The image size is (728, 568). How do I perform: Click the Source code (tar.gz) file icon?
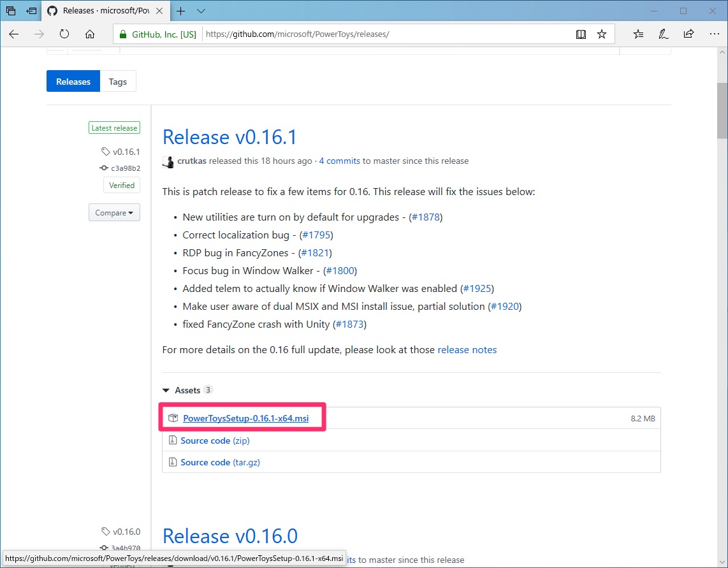click(173, 462)
